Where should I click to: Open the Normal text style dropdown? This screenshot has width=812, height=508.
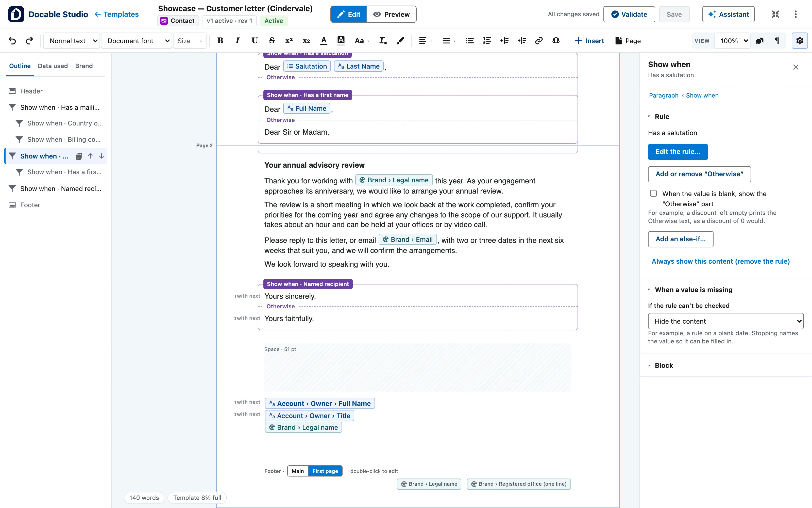pos(72,41)
